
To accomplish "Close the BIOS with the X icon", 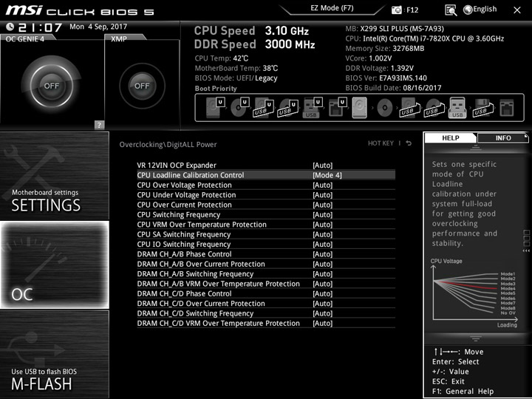I will tap(517, 10).
